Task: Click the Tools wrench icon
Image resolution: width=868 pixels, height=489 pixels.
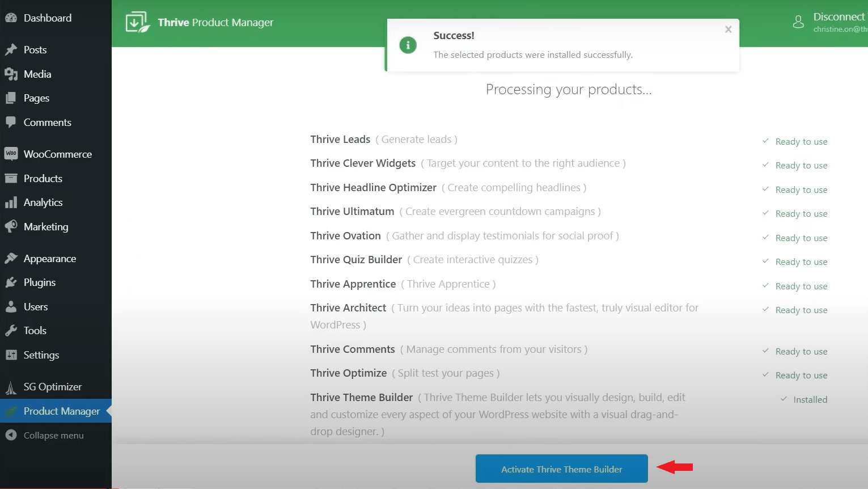Action: 11,331
